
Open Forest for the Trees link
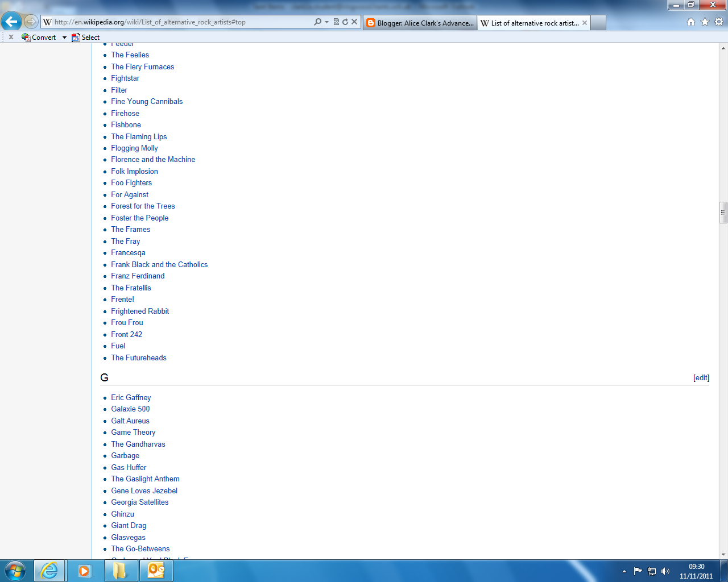click(x=143, y=206)
